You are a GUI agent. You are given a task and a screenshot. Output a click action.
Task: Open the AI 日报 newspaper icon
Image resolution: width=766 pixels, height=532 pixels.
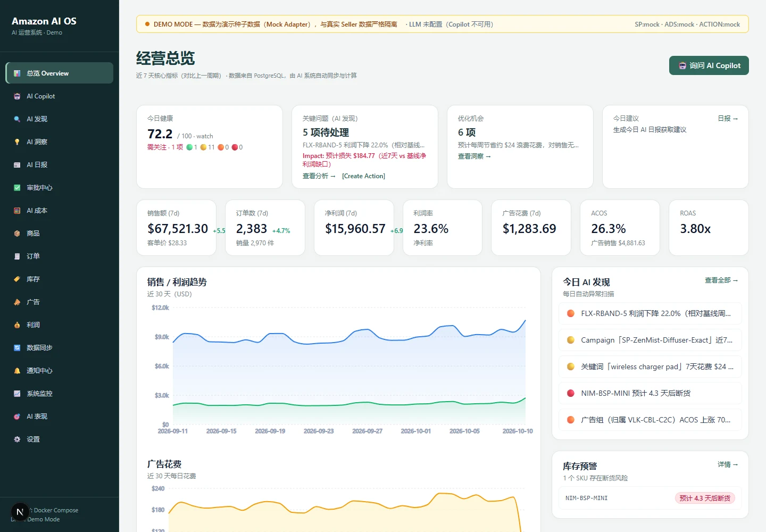click(x=17, y=165)
